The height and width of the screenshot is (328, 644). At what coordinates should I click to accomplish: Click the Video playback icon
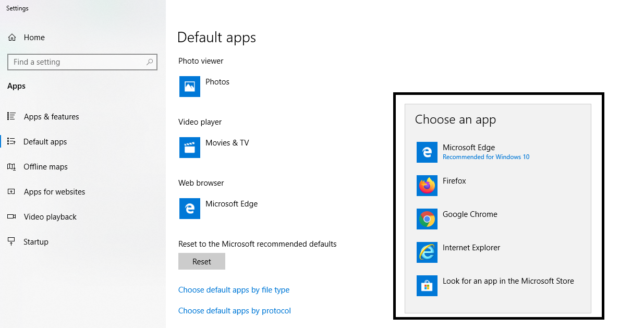(11, 217)
